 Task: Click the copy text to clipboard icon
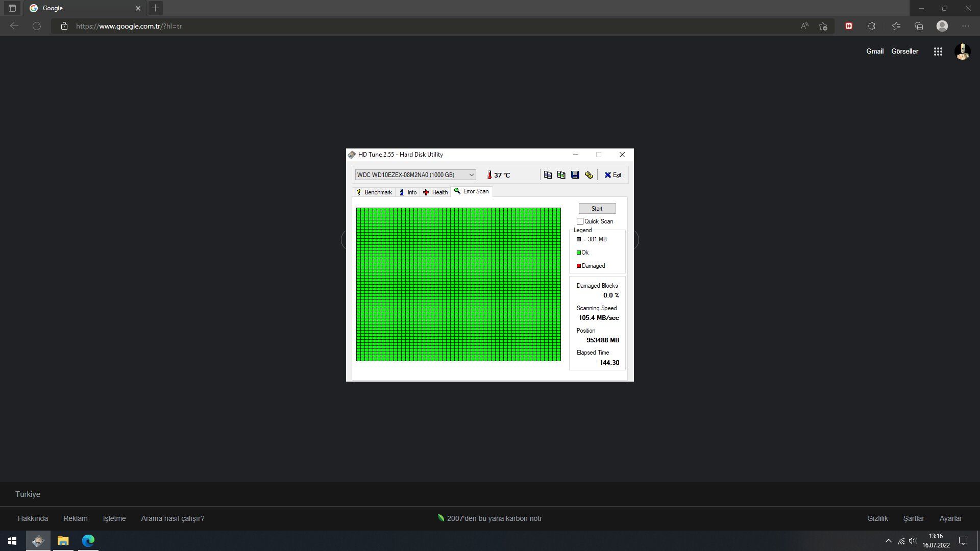coord(548,175)
